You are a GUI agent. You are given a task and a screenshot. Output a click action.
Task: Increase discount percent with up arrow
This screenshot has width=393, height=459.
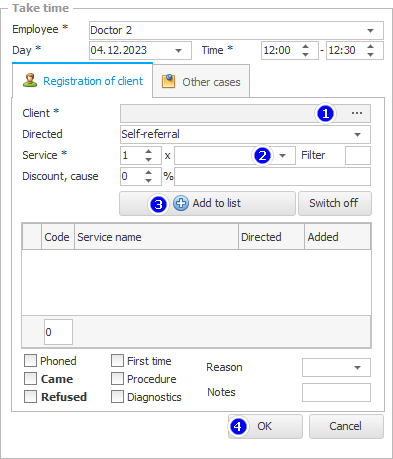point(149,172)
